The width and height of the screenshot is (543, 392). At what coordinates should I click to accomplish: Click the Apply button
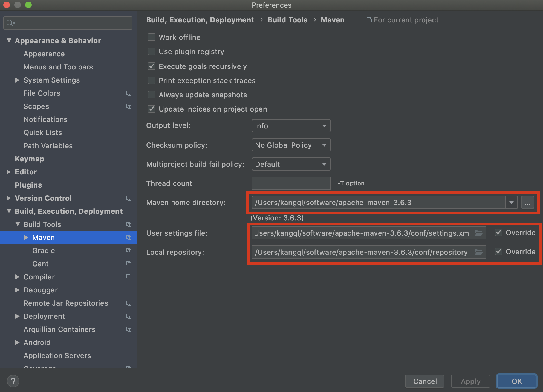(x=470, y=381)
